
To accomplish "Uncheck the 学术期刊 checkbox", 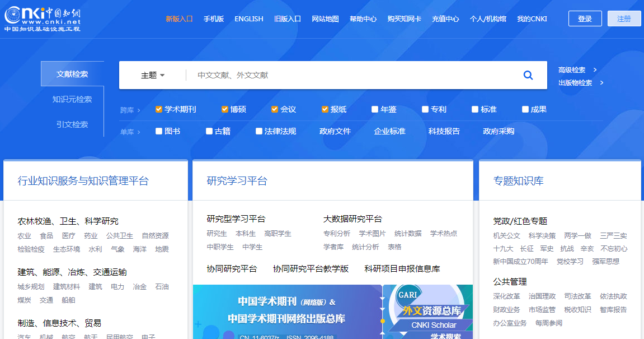I will (158, 109).
